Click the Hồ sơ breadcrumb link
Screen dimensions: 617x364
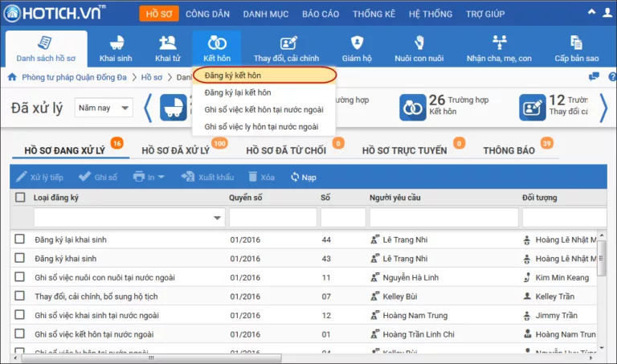[152, 77]
